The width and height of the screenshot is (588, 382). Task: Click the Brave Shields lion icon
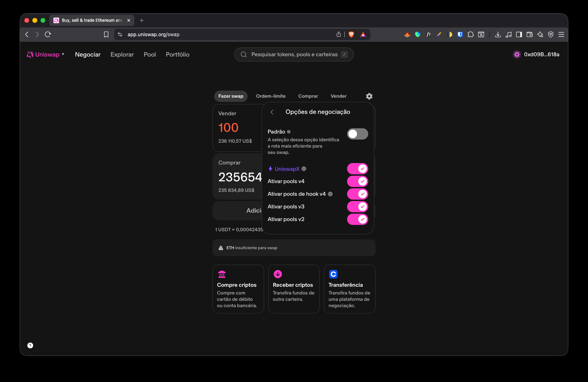click(x=351, y=34)
